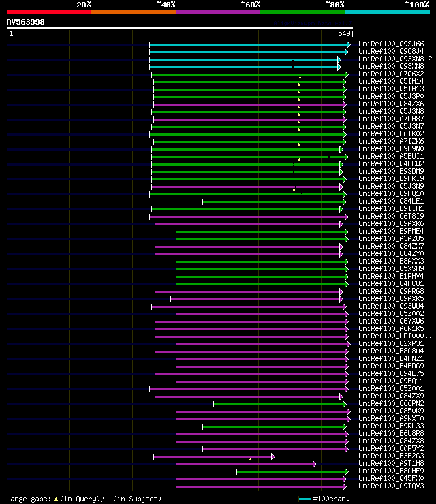Click the UniRef100_Q84ZX6 label
This screenshot has height=504, width=436.
coord(391,104)
